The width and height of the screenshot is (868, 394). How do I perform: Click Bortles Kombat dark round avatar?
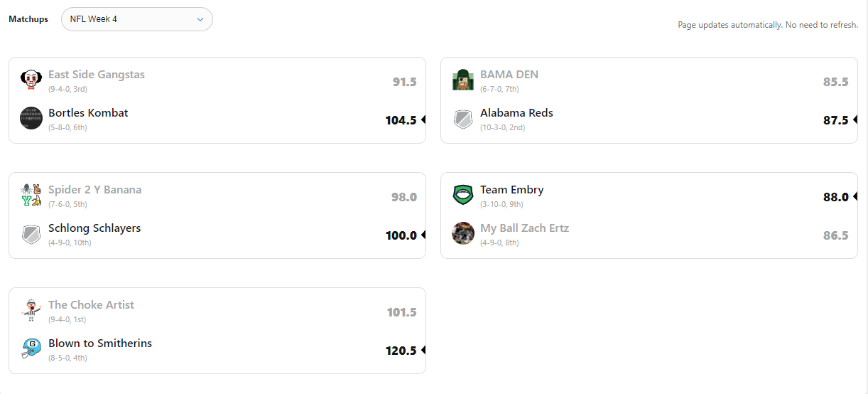(31, 118)
